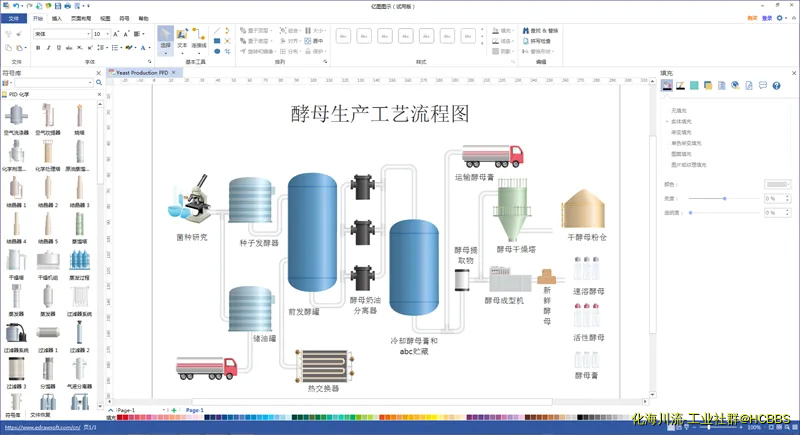Screen dimensions: 800x435
Task: Select the blue ellipse shape tool
Action: coord(217,51)
